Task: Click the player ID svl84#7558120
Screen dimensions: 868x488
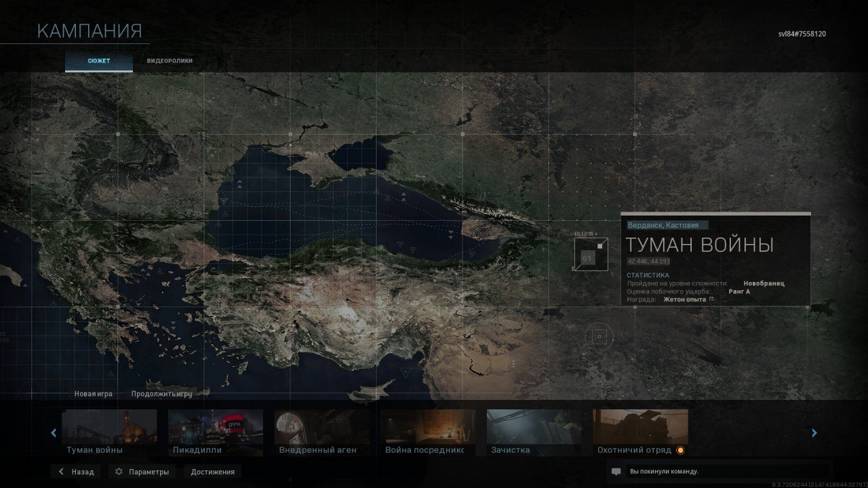Action: click(802, 34)
